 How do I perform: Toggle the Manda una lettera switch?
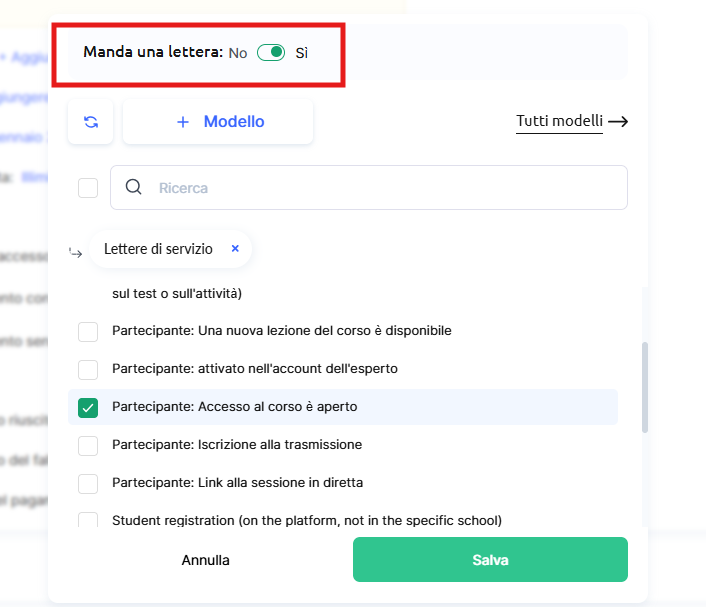click(x=271, y=52)
